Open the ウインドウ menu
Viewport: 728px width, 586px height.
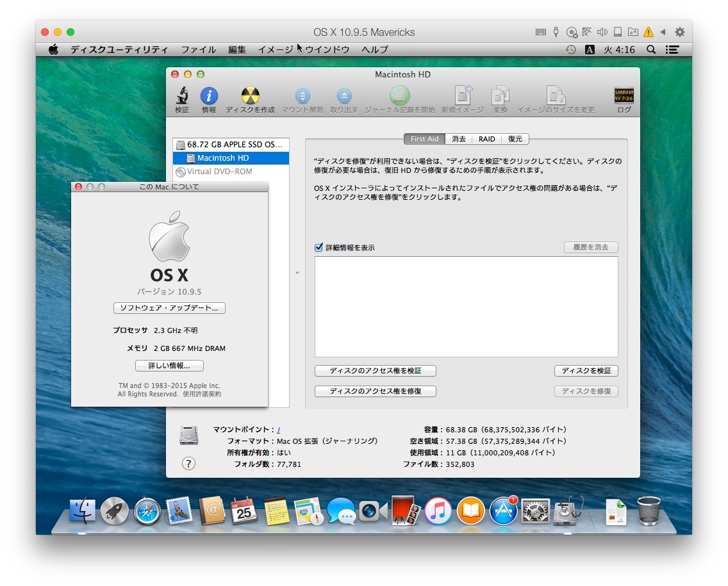coord(327,50)
